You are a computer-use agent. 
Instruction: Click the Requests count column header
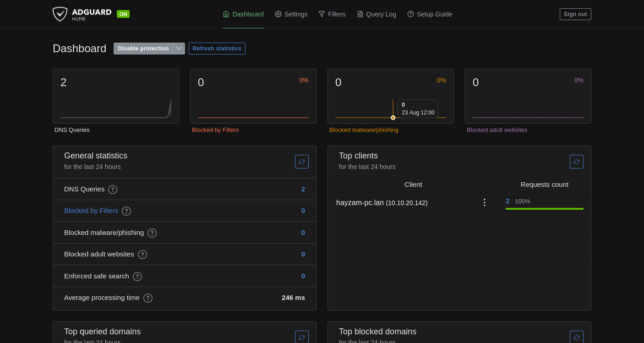point(545,185)
